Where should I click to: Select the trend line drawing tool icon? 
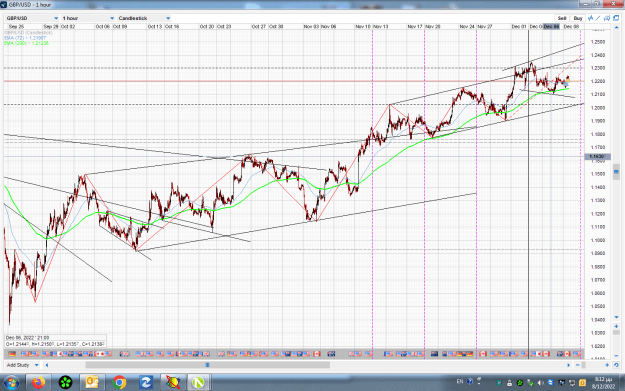(598, 18)
